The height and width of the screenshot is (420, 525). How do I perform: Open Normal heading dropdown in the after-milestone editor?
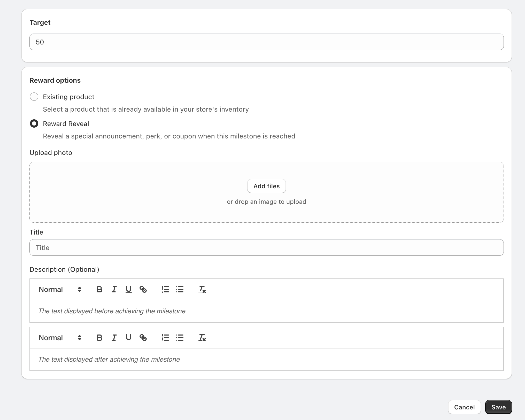(60, 338)
